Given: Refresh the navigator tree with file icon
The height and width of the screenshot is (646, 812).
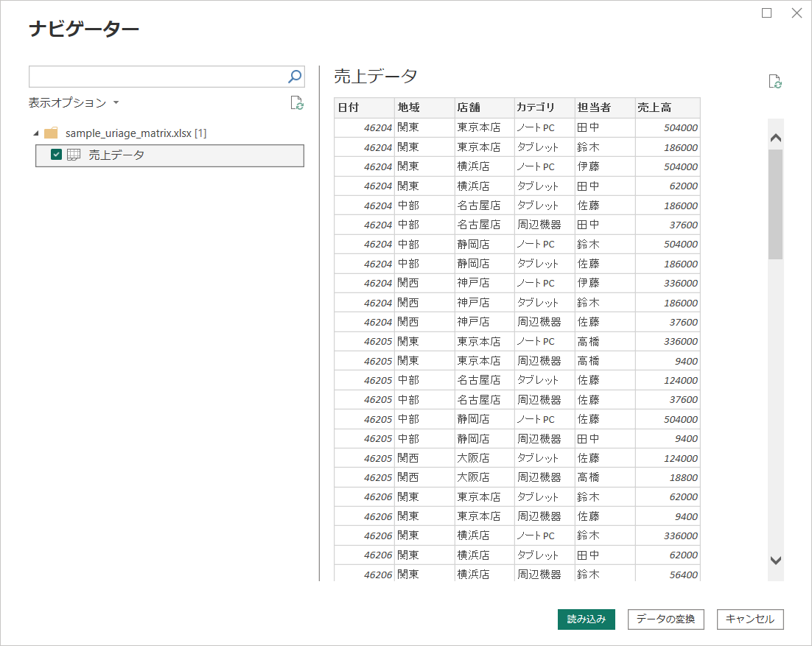Looking at the screenshot, I should pos(297,103).
